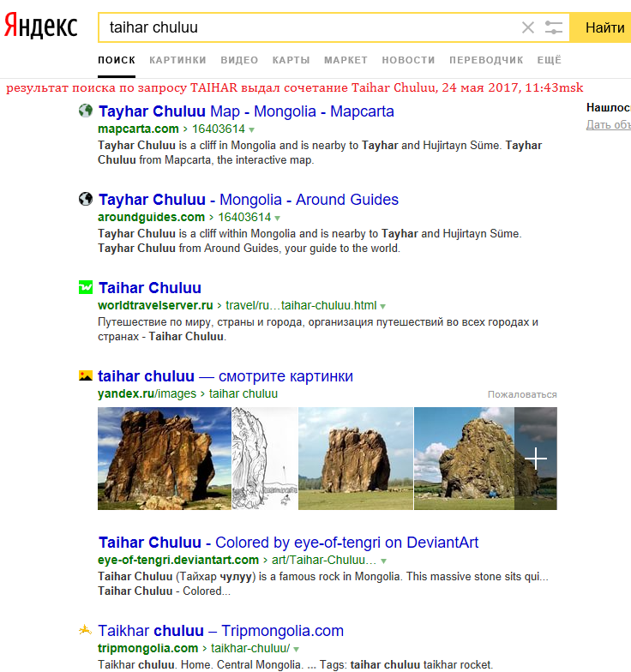The width and height of the screenshot is (631, 672).
Task: Click the Пожаловаться link
Action: (522, 394)
